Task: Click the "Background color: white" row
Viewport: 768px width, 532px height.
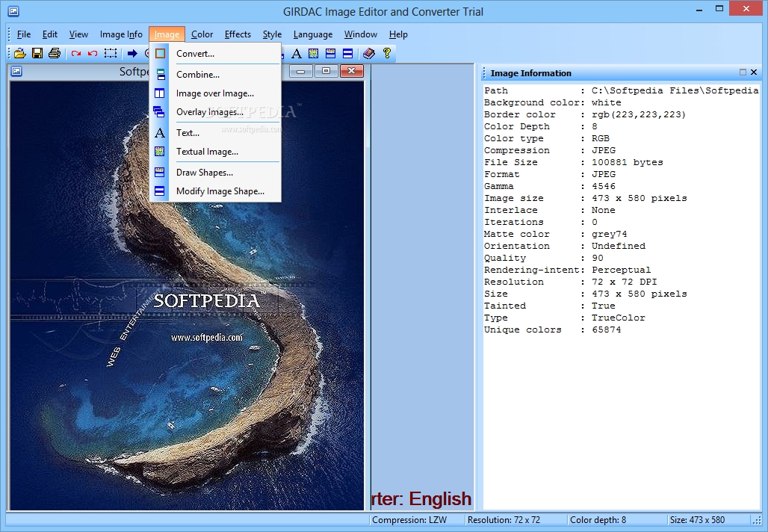Action: point(553,102)
